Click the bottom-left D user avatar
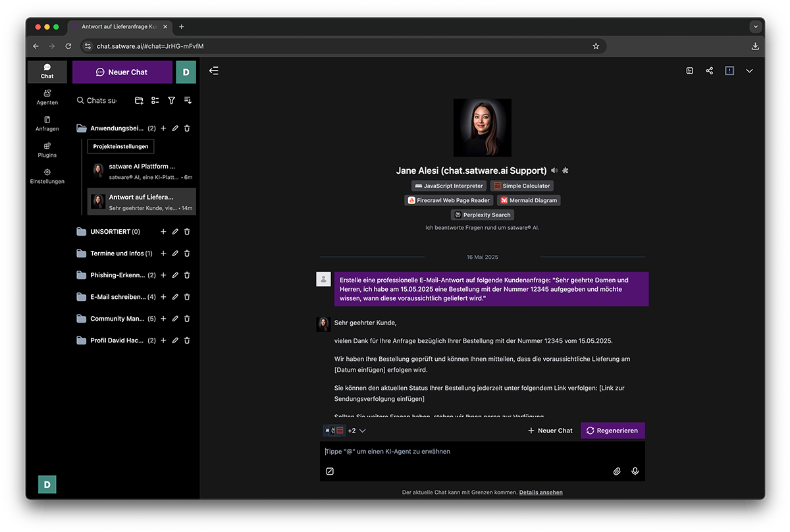This screenshot has width=790, height=532. (x=47, y=484)
